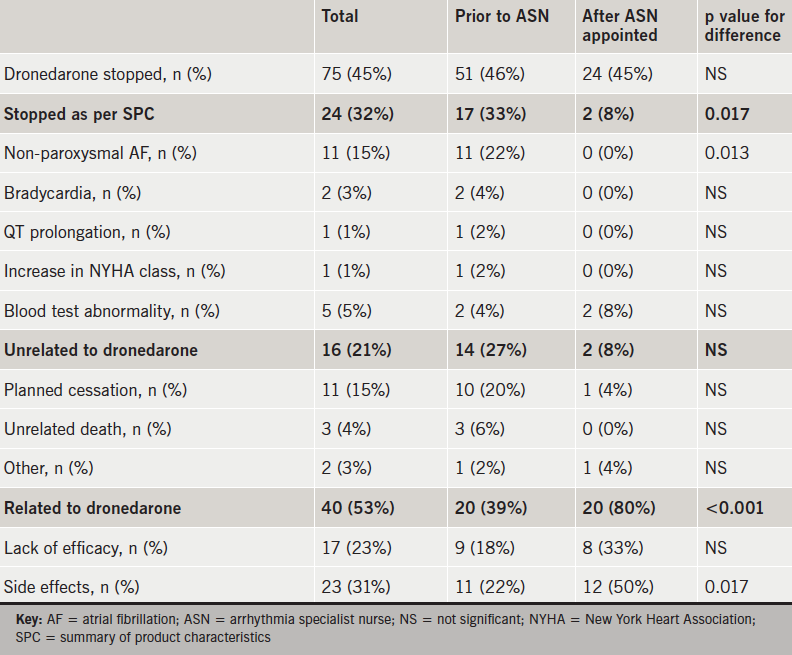Screen dimensions: 792x655
Task: Click the "p value for difference" header
Action: (x=743, y=26)
